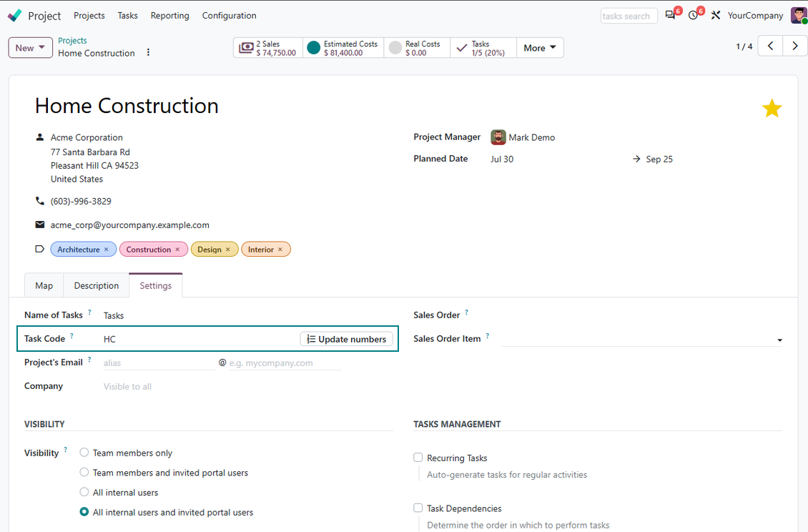808x532 pixels.
Task: Select Team members and invited portal users
Action: [84, 472]
